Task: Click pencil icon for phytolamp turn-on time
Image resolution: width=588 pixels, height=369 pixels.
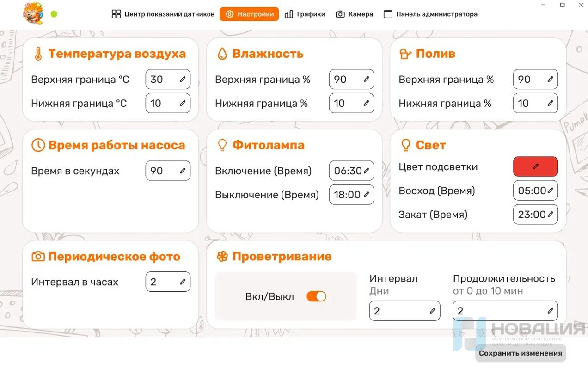Action: coord(366,171)
